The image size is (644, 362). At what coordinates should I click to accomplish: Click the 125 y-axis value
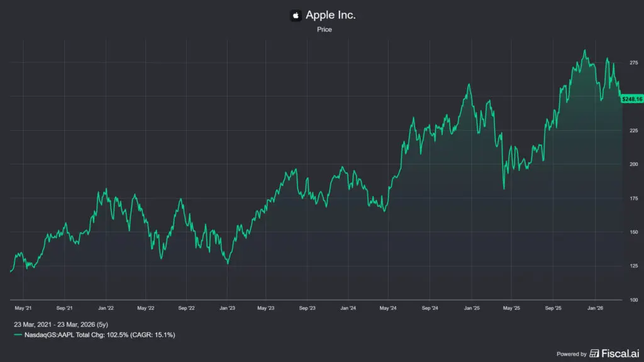[634, 266]
